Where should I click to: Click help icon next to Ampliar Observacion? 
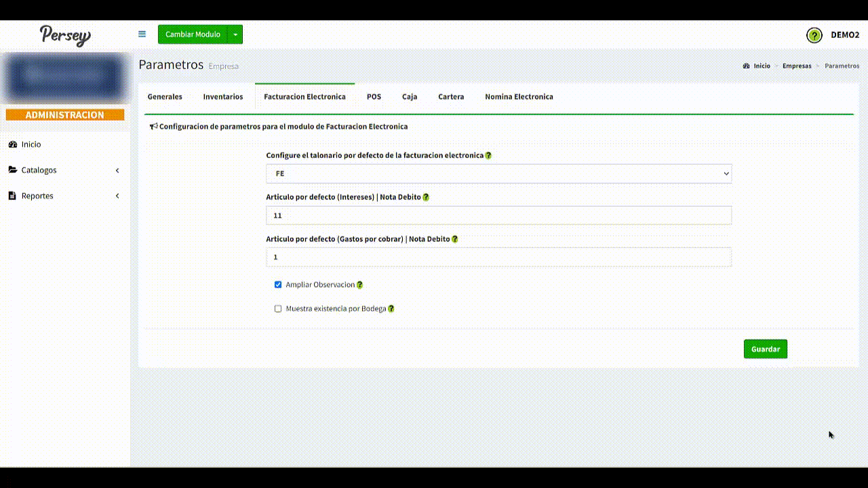click(x=359, y=285)
